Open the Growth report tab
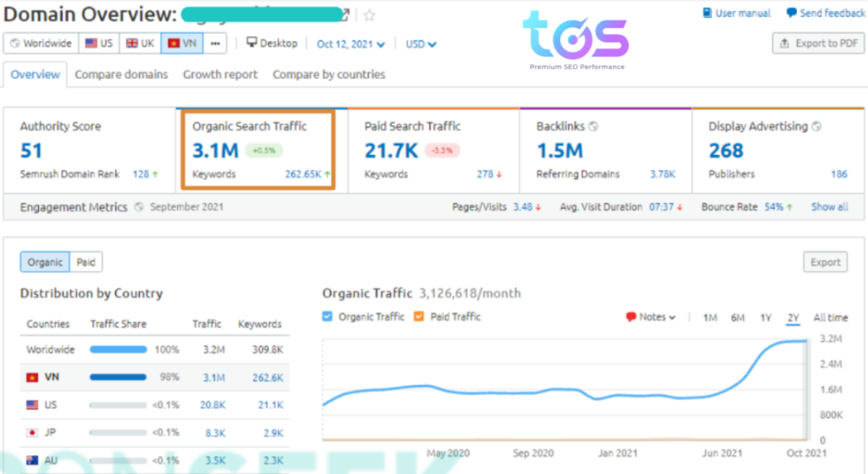Image resolution: width=868 pixels, height=474 pixels. tap(220, 75)
